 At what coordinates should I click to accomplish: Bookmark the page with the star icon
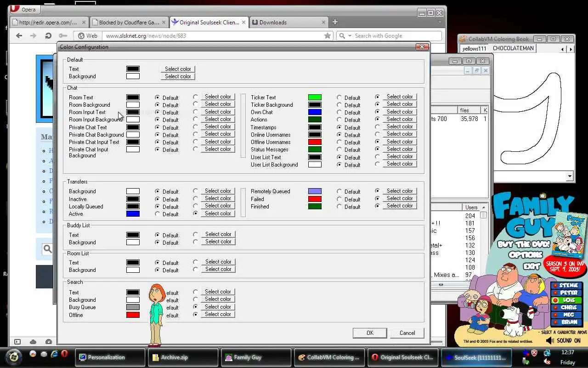(327, 35)
